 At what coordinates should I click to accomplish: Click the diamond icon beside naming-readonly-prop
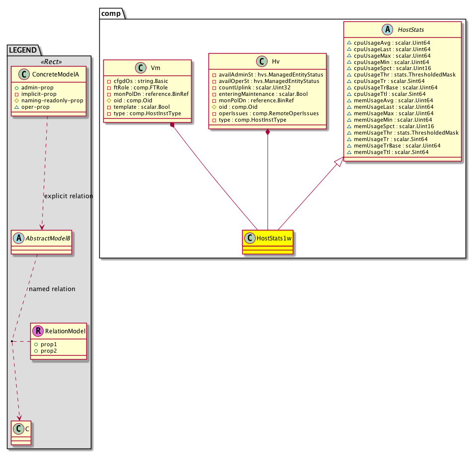pyautogui.click(x=16, y=100)
